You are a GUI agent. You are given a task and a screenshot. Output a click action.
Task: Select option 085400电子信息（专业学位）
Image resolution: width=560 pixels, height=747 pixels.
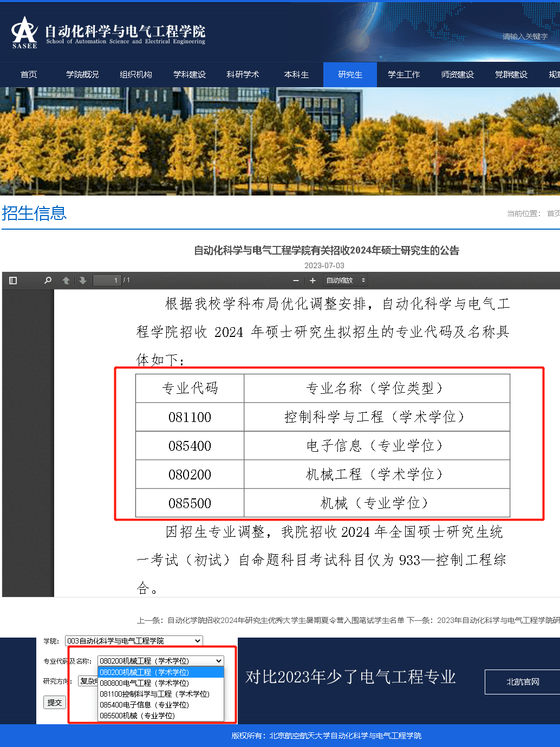(161, 705)
